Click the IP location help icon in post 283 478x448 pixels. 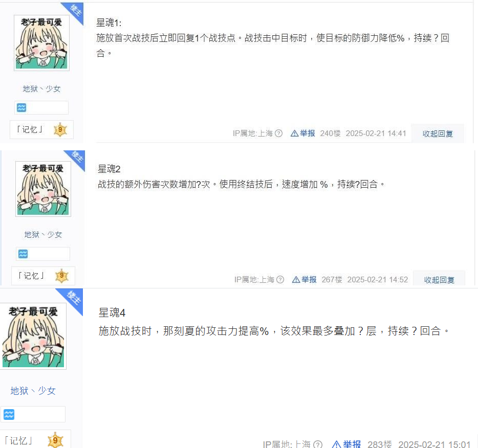pyautogui.click(x=318, y=444)
